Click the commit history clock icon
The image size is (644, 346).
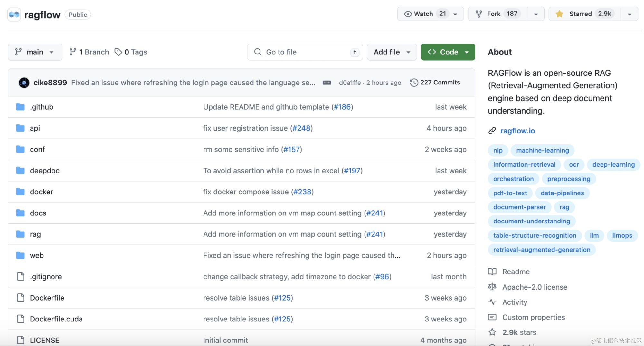click(x=414, y=83)
